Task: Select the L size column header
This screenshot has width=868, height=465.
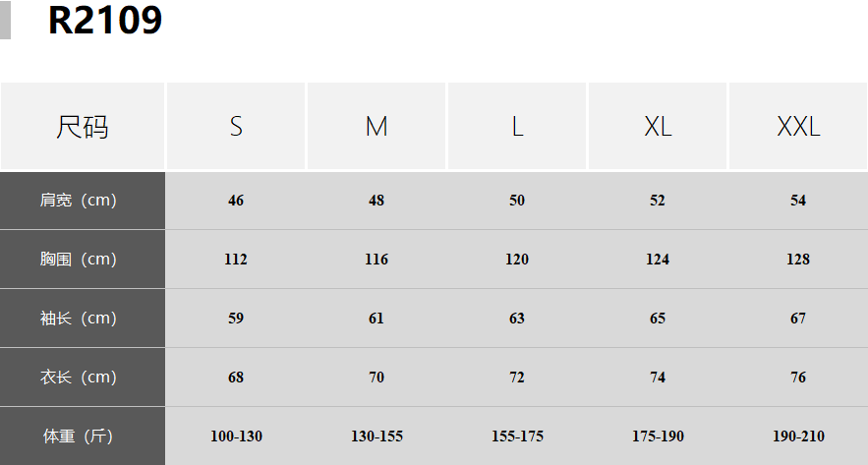Action: click(517, 127)
